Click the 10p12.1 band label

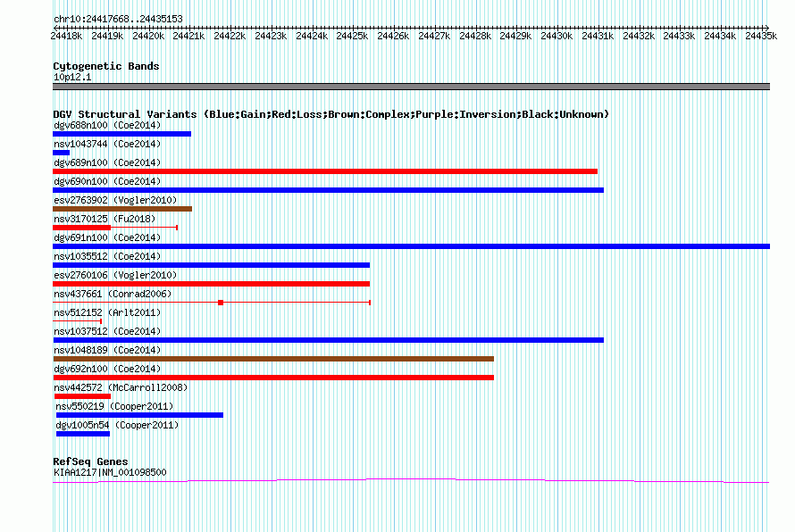click(x=72, y=77)
